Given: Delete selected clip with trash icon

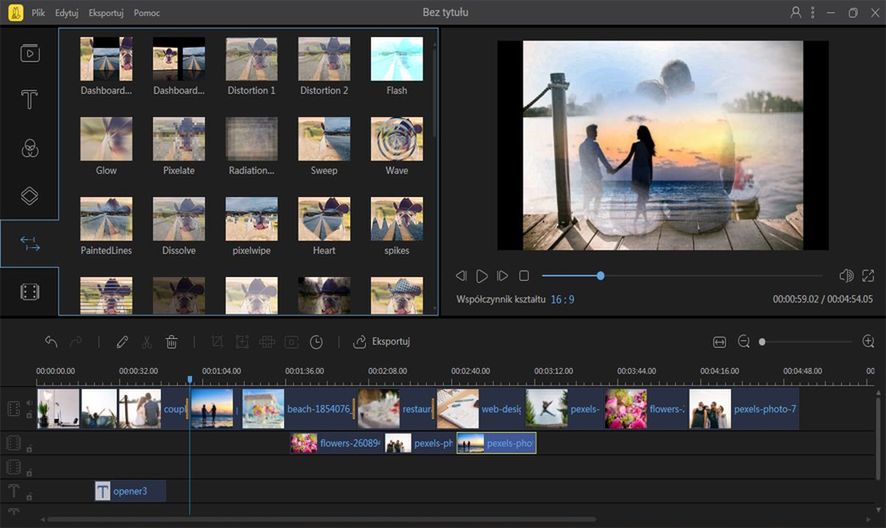Looking at the screenshot, I should 171,341.
